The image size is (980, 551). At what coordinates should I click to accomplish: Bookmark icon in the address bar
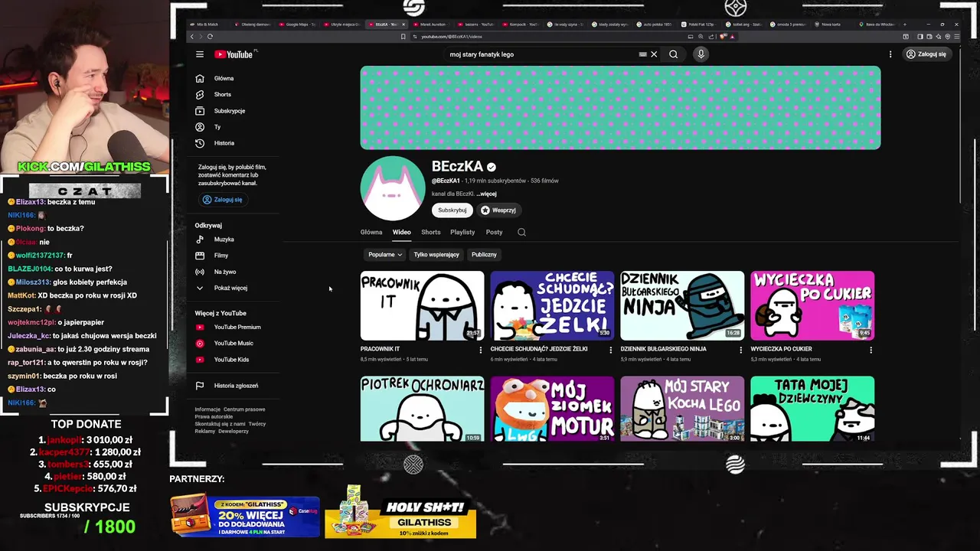(x=403, y=36)
